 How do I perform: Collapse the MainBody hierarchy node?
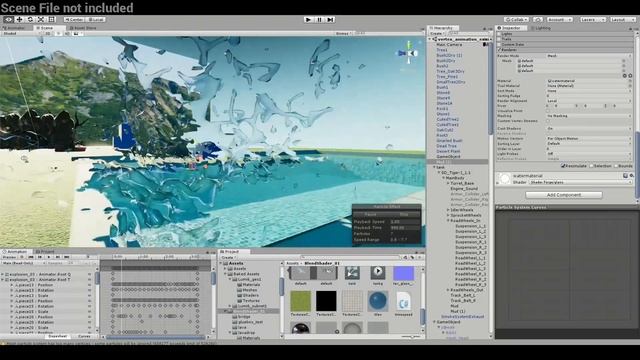pyautogui.click(x=444, y=178)
